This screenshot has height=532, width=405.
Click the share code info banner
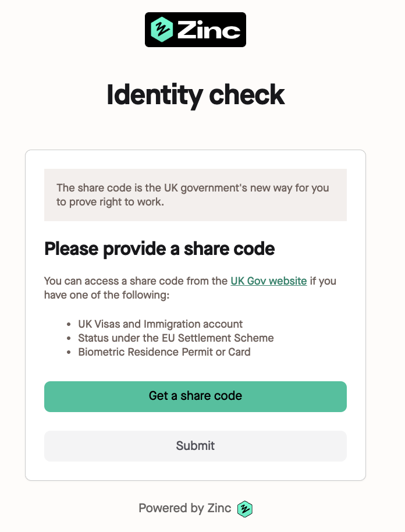point(196,195)
